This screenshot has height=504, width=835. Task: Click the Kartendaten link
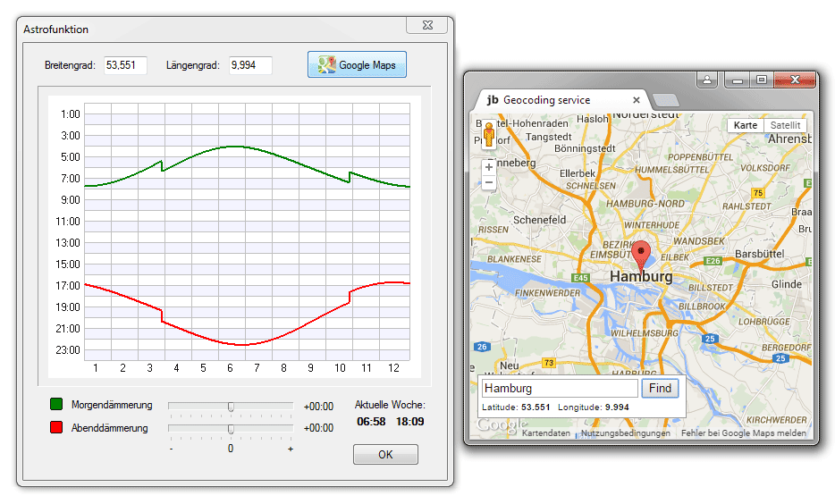click(546, 433)
